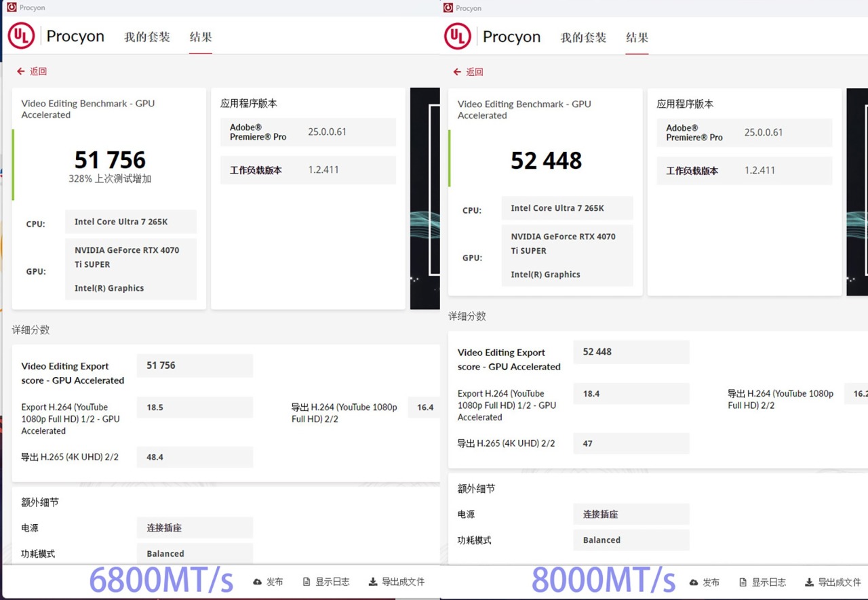Click the H.264 1/2 export value 18.5

(x=195, y=407)
